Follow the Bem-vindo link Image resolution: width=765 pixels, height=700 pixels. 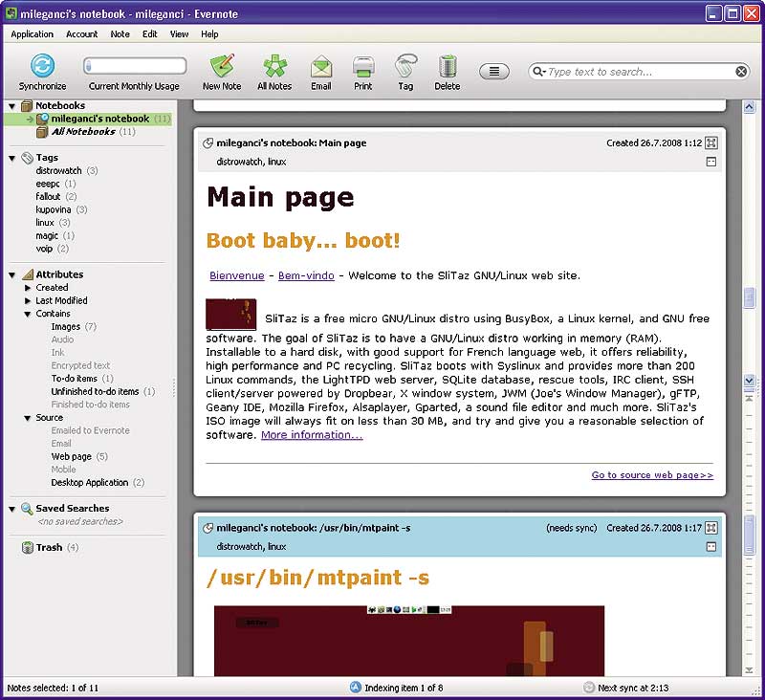click(x=306, y=275)
